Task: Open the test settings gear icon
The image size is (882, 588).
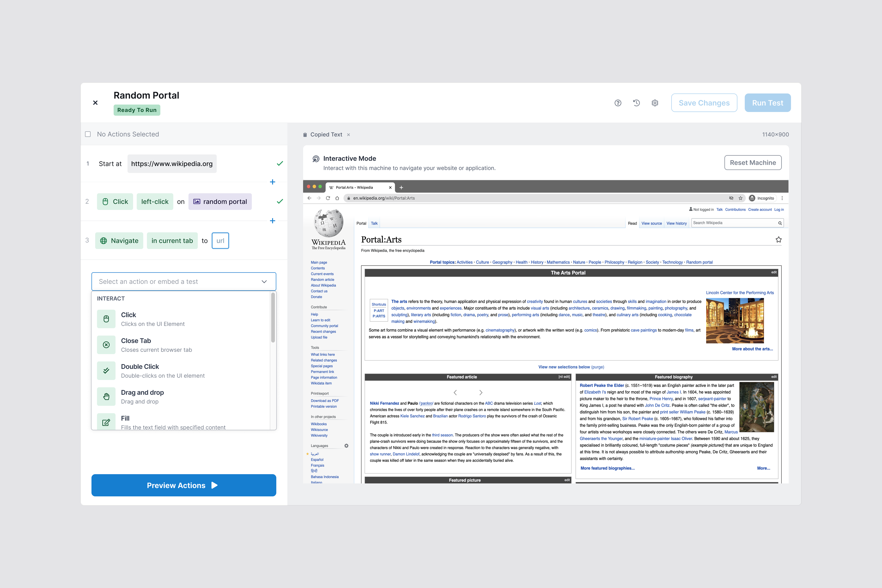Action: click(x=655, y=103)
